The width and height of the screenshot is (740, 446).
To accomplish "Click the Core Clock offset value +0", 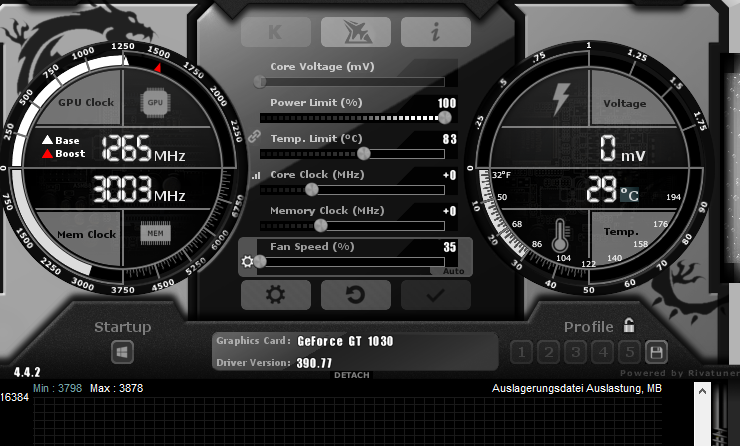I will pyautogui.click(x=450, y=175).
